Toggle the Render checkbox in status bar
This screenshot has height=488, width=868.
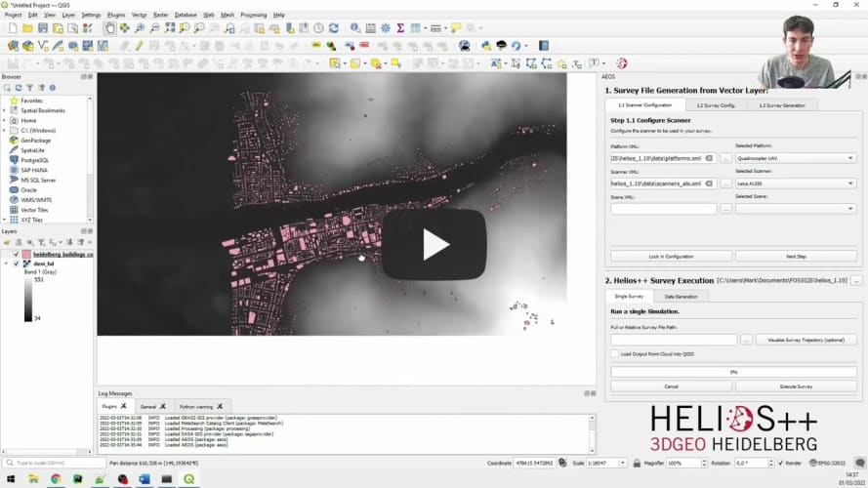pyautogui.click(x=780, y=463)
